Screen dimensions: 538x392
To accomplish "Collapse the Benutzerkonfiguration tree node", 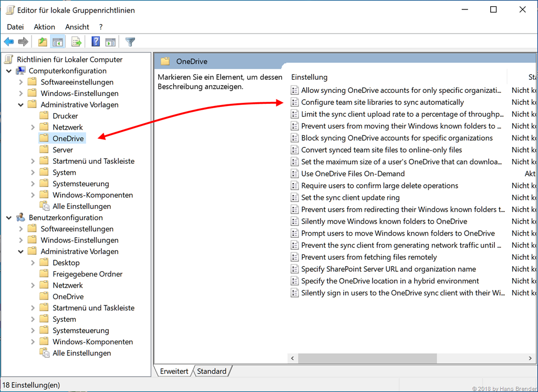I will pyautogui.click(x=9, y=218).
